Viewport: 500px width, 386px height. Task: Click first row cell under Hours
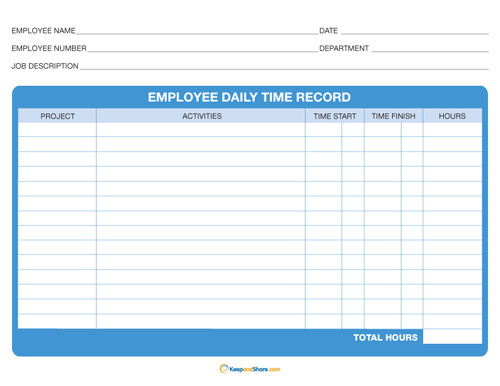click(x=452, y=130)
